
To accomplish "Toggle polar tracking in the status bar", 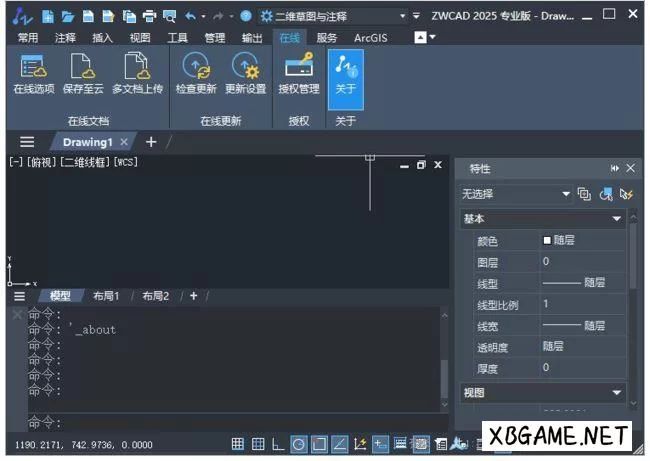I will [x=299, y=444].
